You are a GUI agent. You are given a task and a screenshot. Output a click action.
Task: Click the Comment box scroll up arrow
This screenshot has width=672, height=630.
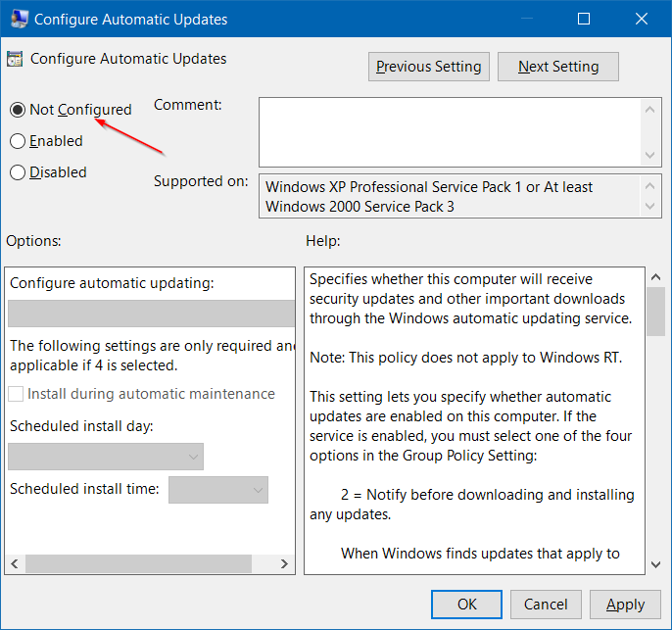click(649, 110)
